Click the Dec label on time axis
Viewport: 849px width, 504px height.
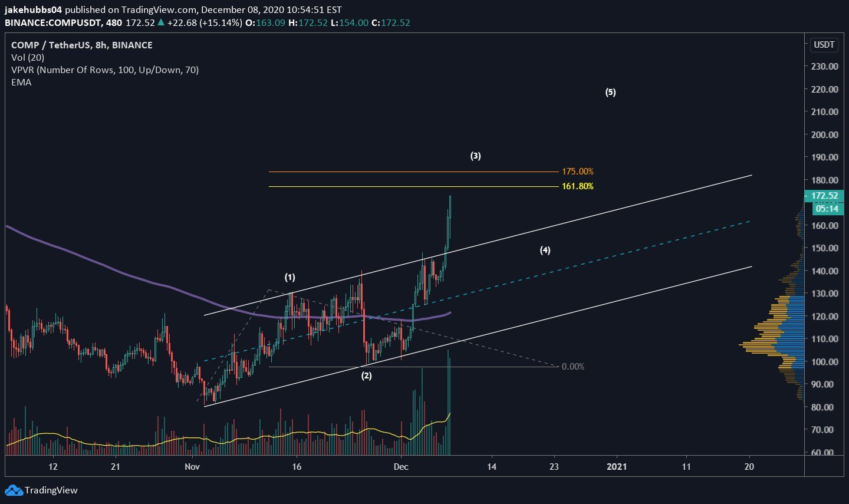click(402, 466)
